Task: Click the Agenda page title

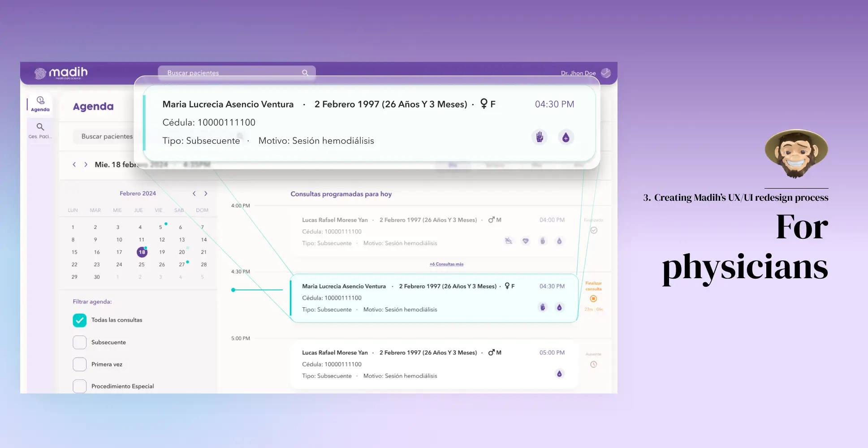Action: point(93,107)
